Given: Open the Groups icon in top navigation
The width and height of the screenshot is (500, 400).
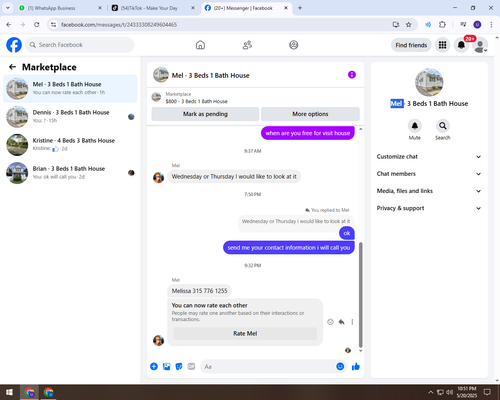Looking at the screenshot, I should point(294,45).
